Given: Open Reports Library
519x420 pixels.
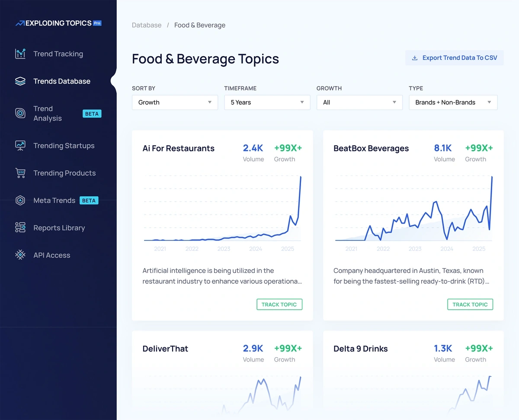Looking at the screenshot, I should coord(59,228).
